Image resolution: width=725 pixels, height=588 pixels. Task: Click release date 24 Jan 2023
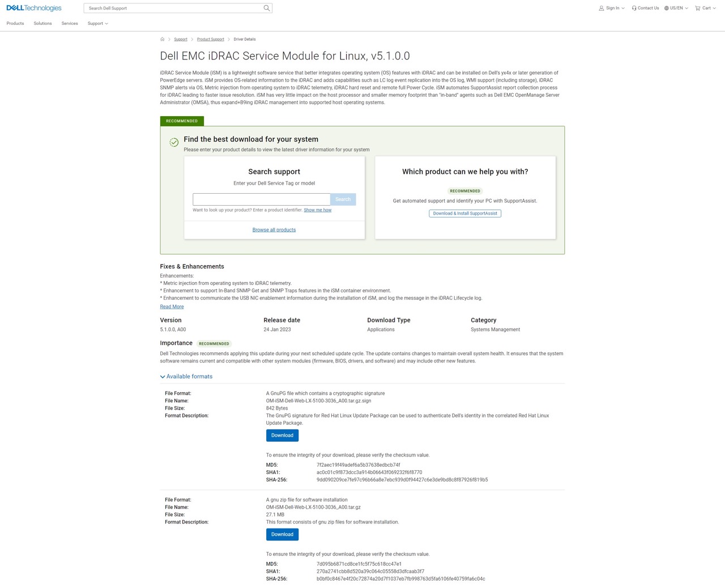tap(277, 330)
